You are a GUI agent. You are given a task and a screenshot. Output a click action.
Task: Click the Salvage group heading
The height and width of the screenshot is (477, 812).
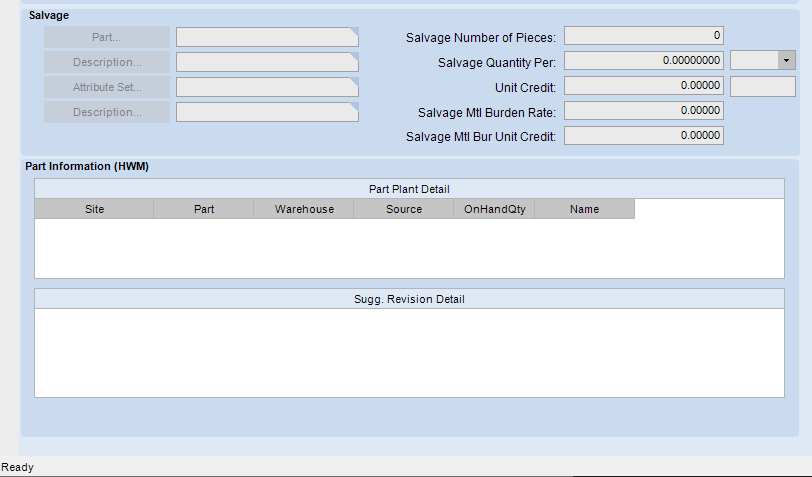click(x=49, y=16)
